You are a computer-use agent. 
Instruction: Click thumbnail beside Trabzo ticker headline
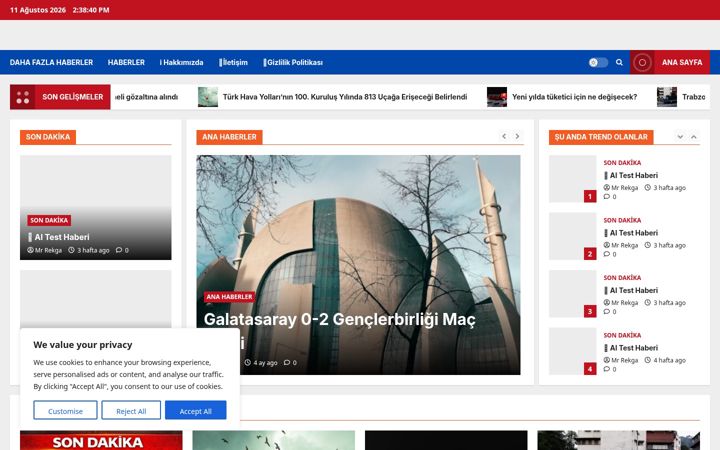point(667,97)
